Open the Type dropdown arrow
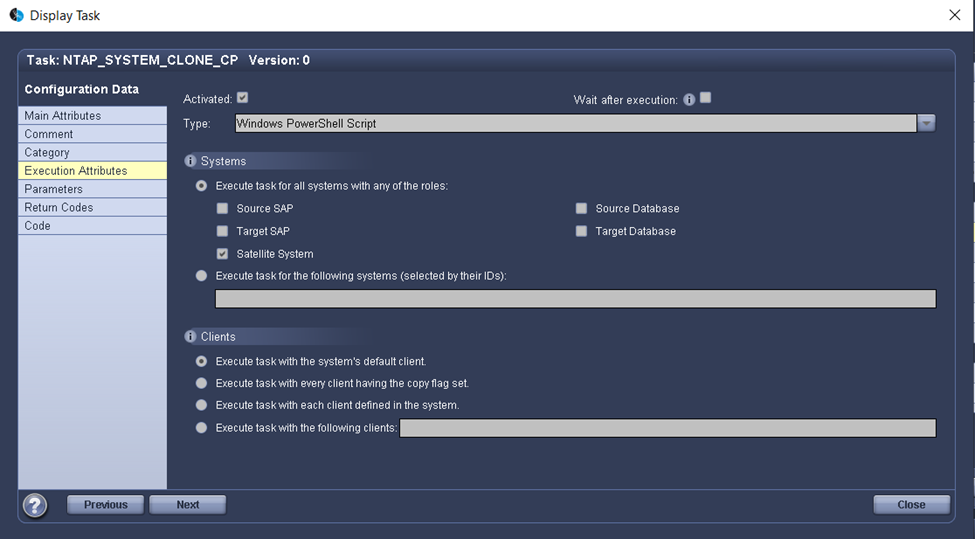Image resolution: width=975 pixels, height=539 pixels. click(926, 124)
